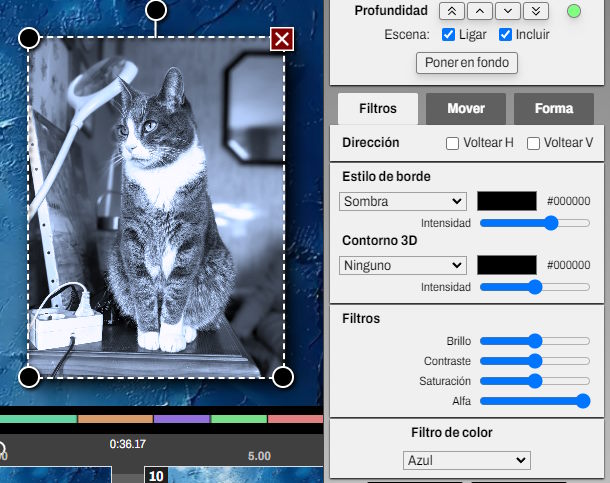Image resolution: width=610 pixels, height=483 pixels.
Task: Open the border style black color swatch
Action: (507, 201)
